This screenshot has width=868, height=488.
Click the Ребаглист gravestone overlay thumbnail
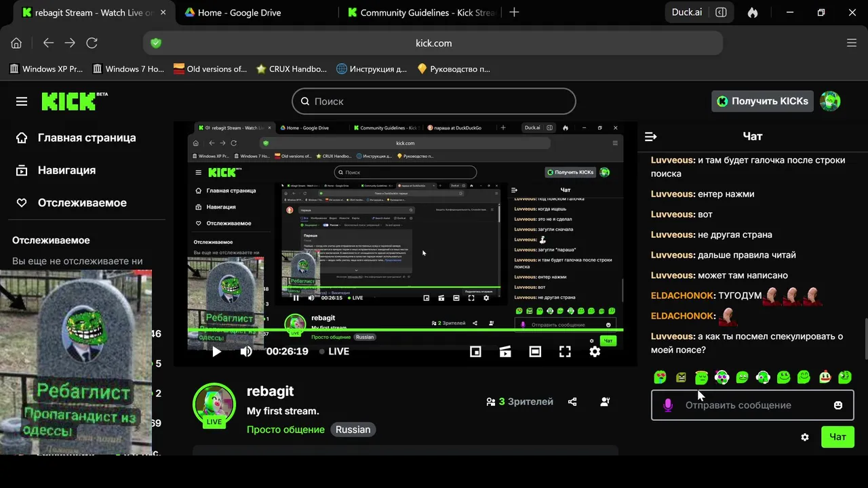(76, 362)
